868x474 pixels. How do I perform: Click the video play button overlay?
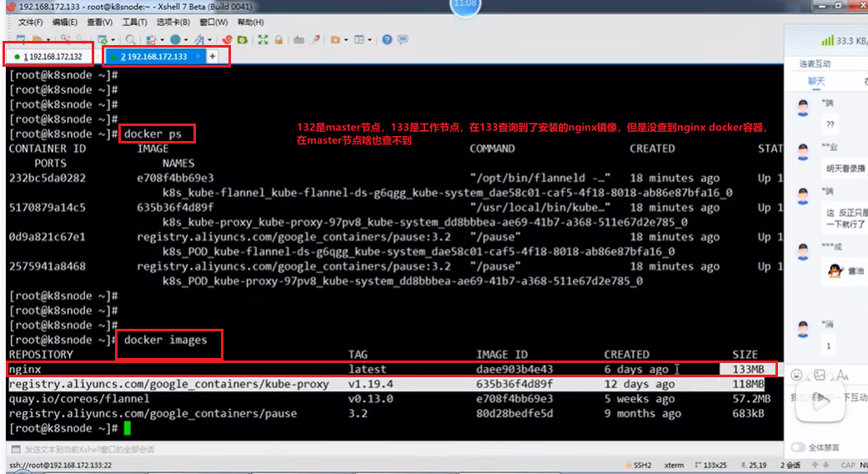[x=820, y=401]
